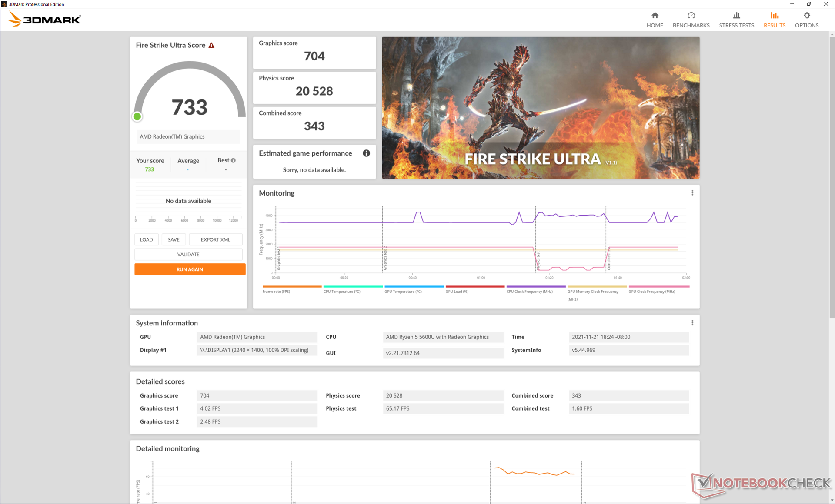The height and width of the screenshot is (504, 835).
Task: Click Export XML button
Action: tap(215, 239)
